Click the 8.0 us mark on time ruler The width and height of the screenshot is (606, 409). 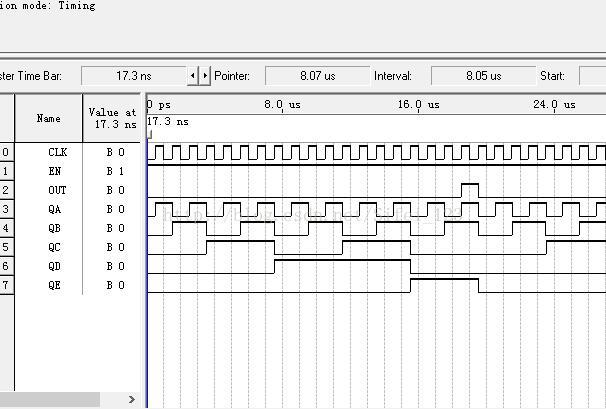tap(283, 105)
